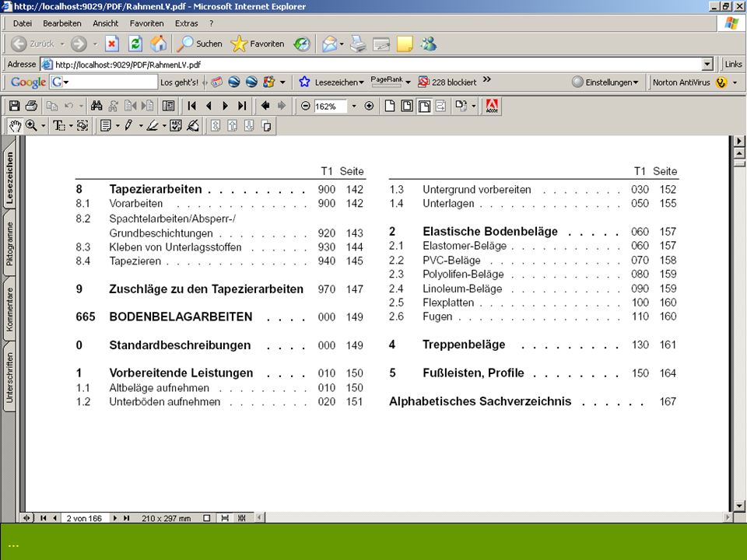This screenshot has width=747, height=560.
Task: Open the Adobe logo button
Action: [x=492, y=106]
